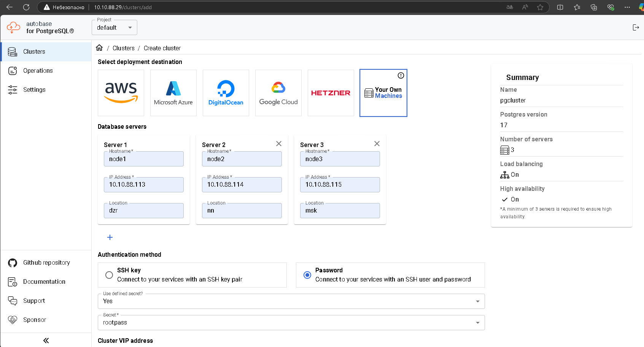The height and width of the screenshot is (347, 644).
Task: Open Documentation link in sidebar
Action: 46,282
